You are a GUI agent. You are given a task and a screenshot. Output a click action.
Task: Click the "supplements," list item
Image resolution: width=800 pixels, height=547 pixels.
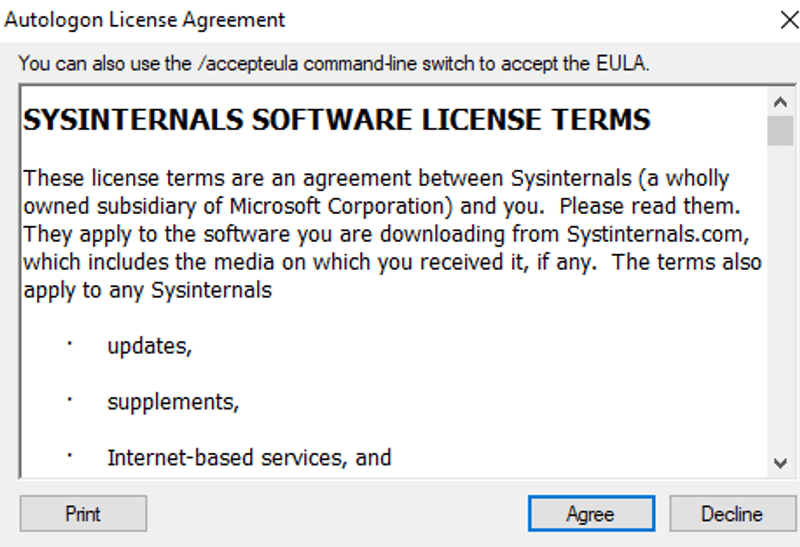pos(173,402)
